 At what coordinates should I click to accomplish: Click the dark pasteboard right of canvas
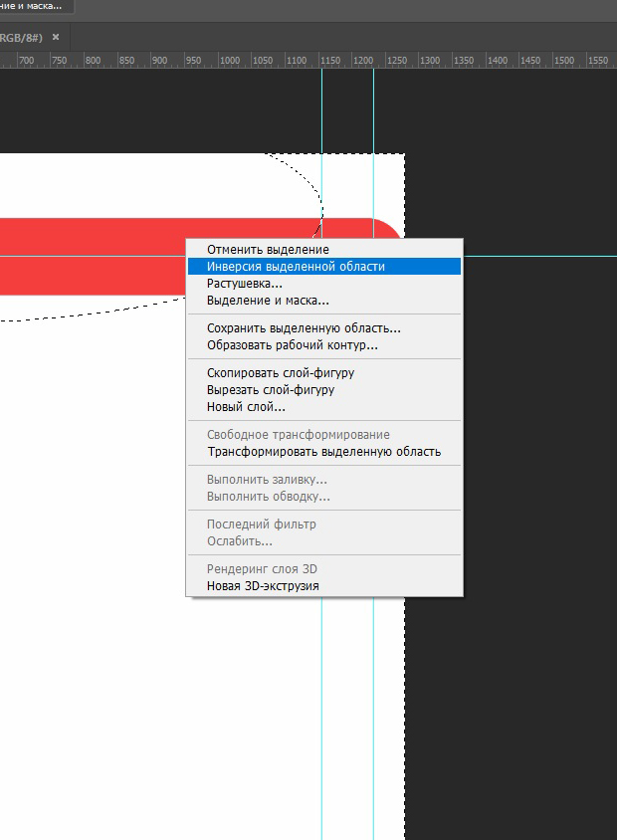click(x=508, y=498)
